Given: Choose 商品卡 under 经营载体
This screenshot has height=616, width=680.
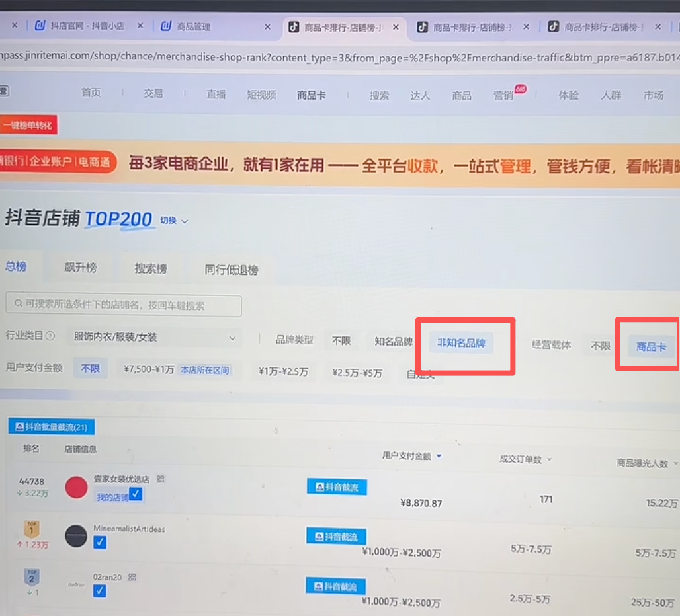Looking at the screenshot, I should click(651, 346).
